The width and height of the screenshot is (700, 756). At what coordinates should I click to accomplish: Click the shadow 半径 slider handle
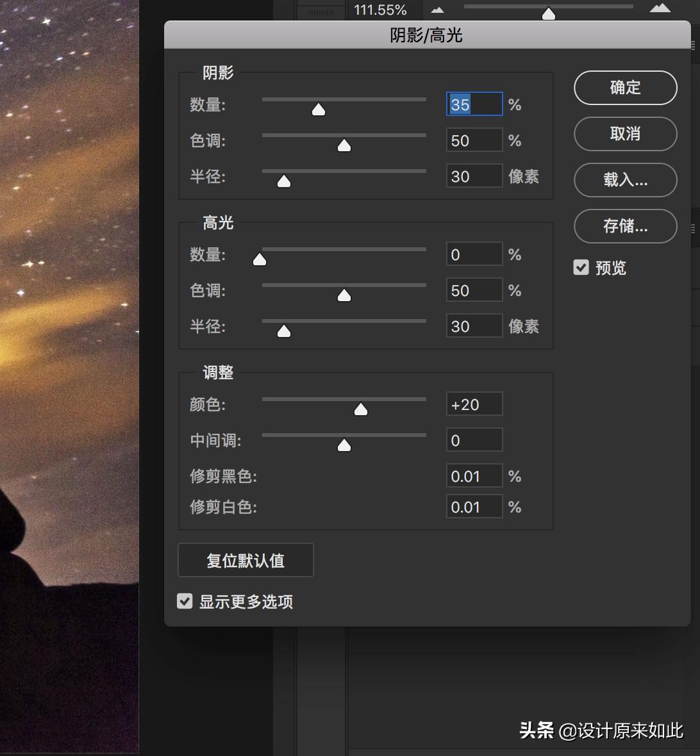pos(283,181)
